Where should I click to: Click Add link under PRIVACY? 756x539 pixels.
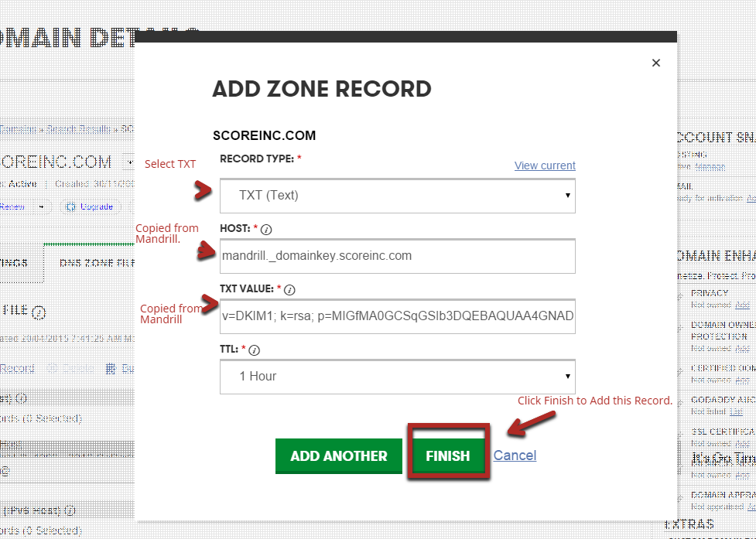pos(743,305)
